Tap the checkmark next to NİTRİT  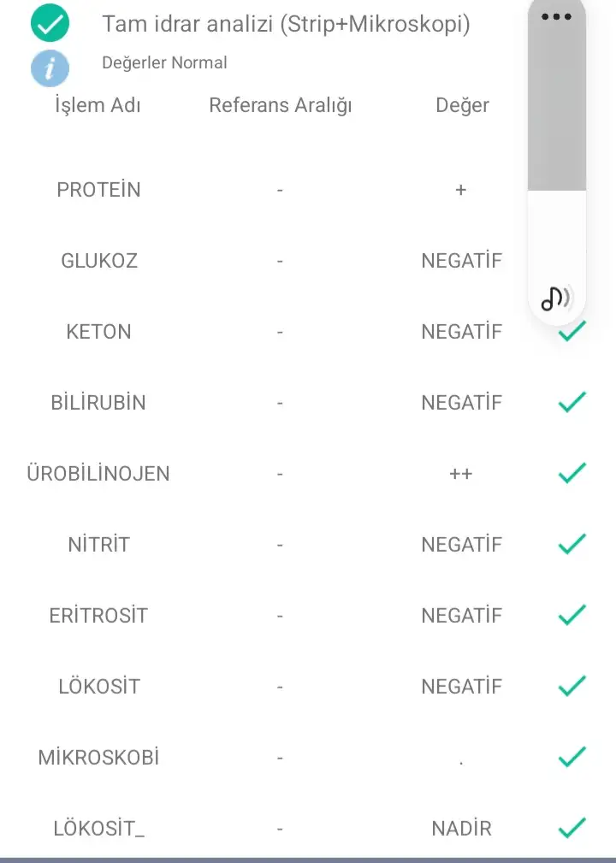coord(572,544)
